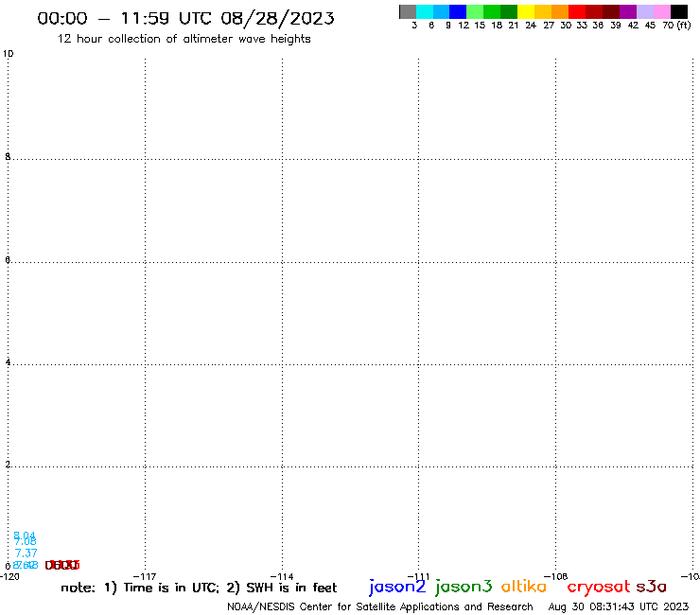Click the latitude axis label '8'
The width and height of the screenshot is (700, 615).
tap(8, 157)
